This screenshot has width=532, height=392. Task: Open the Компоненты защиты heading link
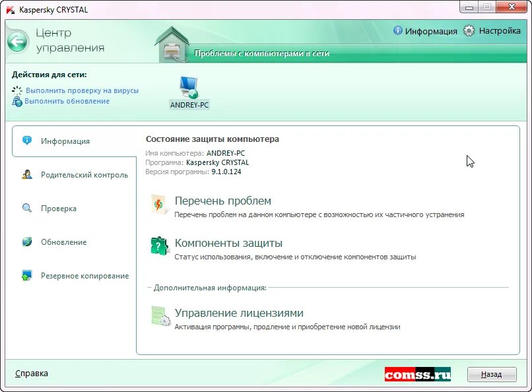[228, 243]
